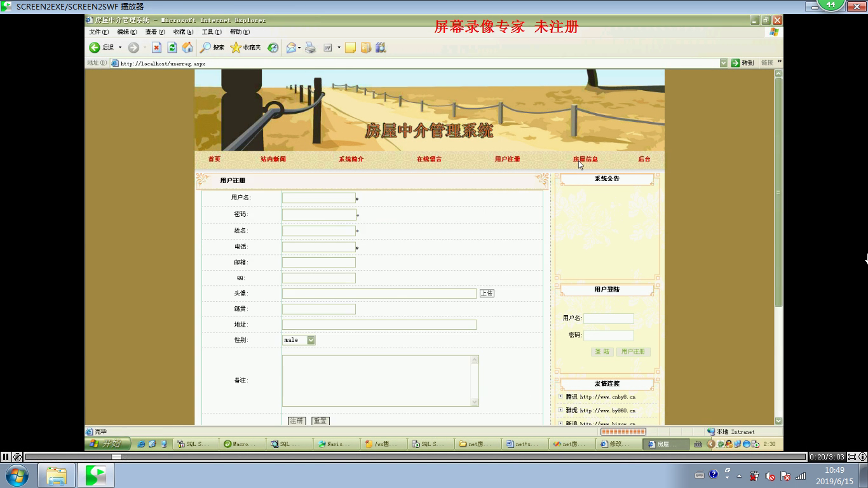Open Windows 7 Start orb

(x=17, y=475)
